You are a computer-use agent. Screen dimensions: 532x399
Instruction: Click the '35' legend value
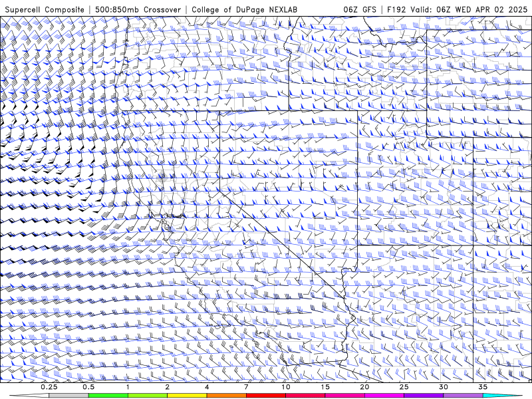(x=483, y=387)
